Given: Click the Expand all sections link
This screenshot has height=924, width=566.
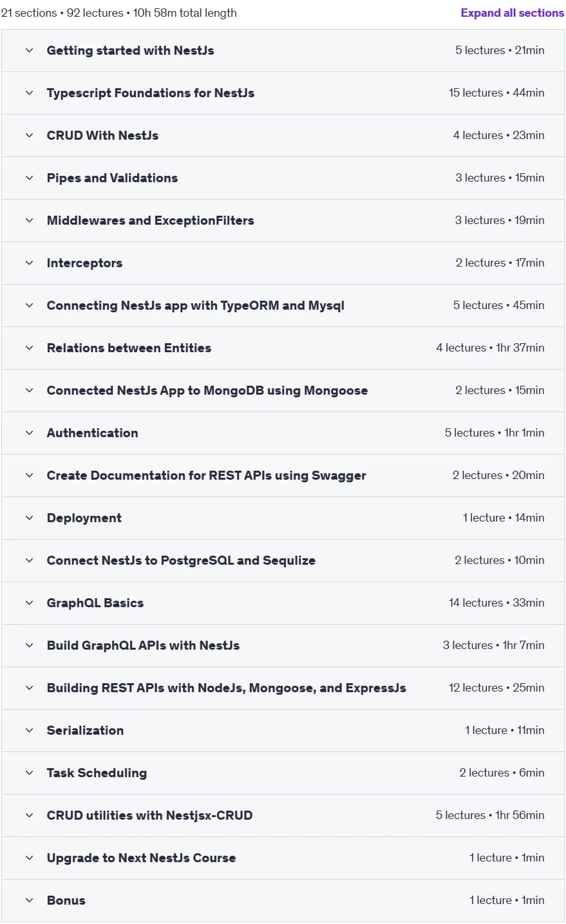Looking at the screenshot, I should (x=512, y=13).
